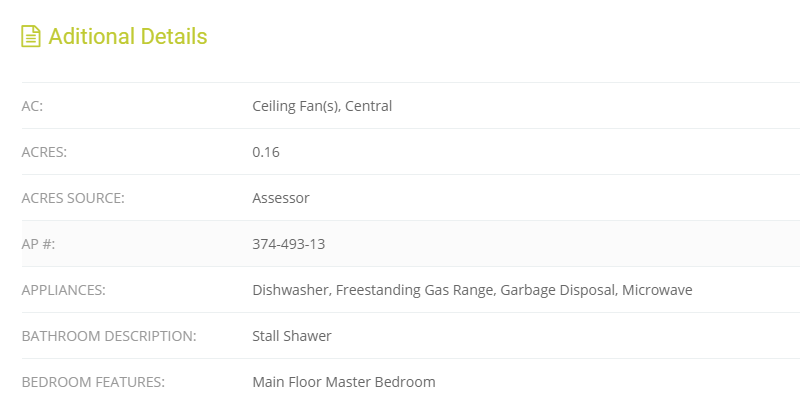Click the BATHROOM DESCRIPTION: label
The height and width of the screenshot is (404, 800).
point(109,336)
